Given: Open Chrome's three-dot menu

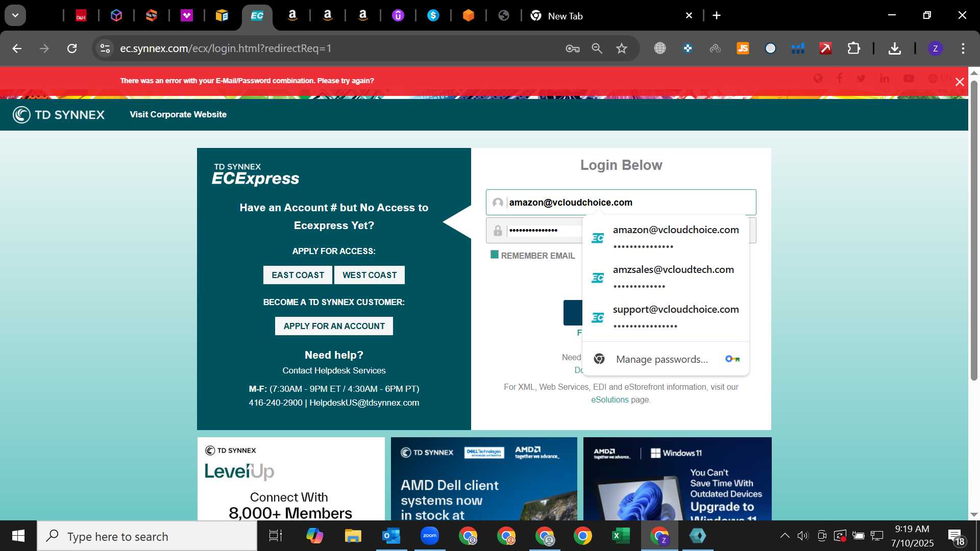Looking at the screenshot, I should coord(963,48).
